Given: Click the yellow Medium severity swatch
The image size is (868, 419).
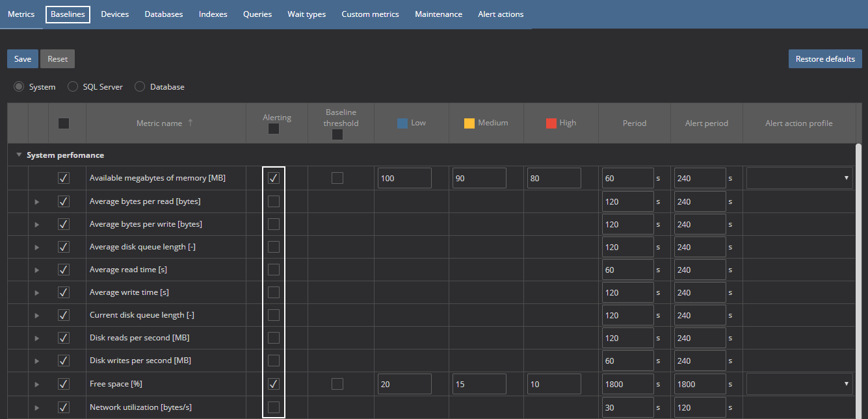Looking at the screenshot, I should (469, 123).
